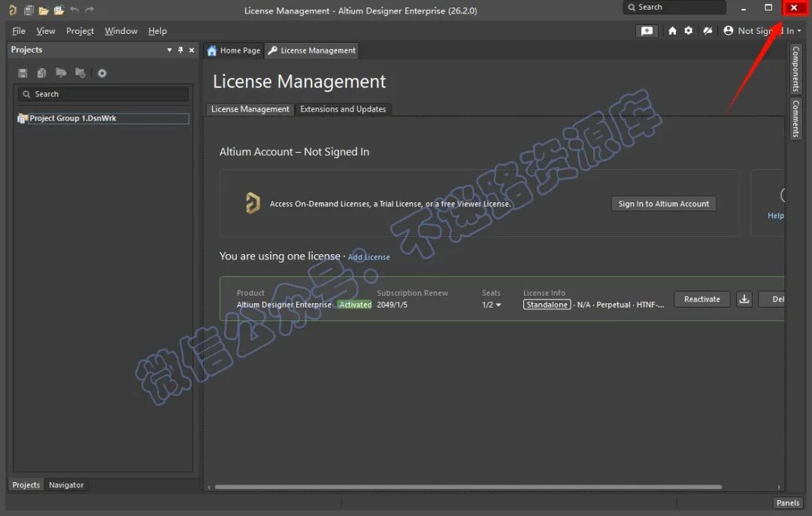Expand the Not Signed In dropdown
The image size is (812, 516).
[x=799, y=31]
